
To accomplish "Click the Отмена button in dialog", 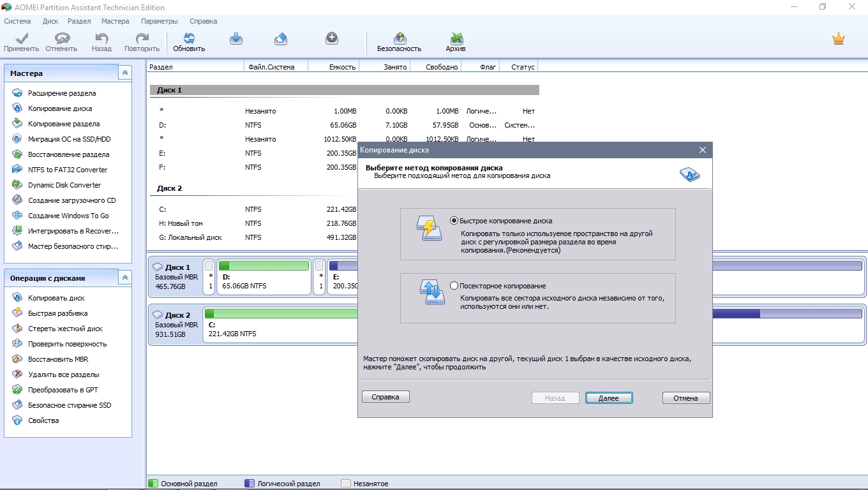I will [686, 398].
